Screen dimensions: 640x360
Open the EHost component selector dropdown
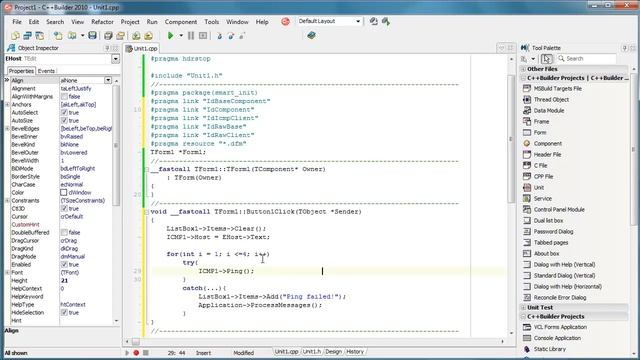[x=116, y=59]
